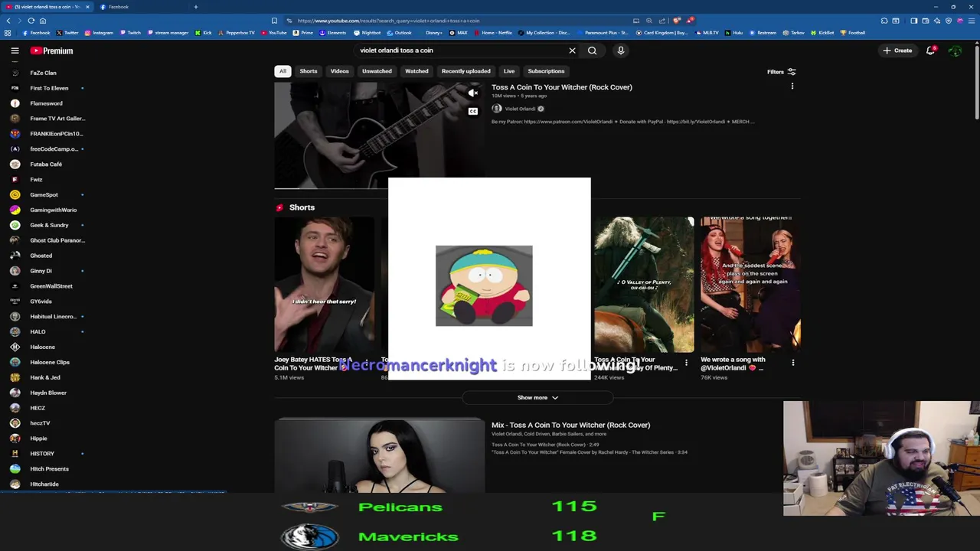Select the Videos filter chip
This screenshot has width=980, height=551.
click(x=339, y=71)
